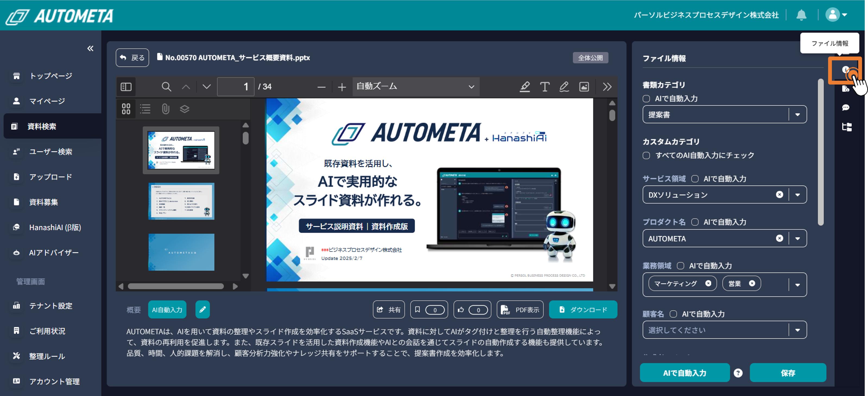Viewport: 868px width, 396px height.
Task: Open file info panel icon
Action: tap(845, 70)
